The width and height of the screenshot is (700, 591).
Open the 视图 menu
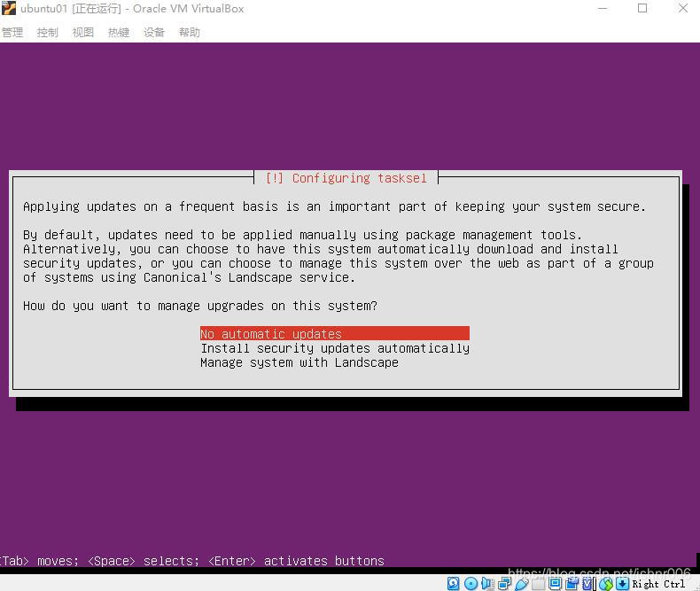[x=83, y=32]
